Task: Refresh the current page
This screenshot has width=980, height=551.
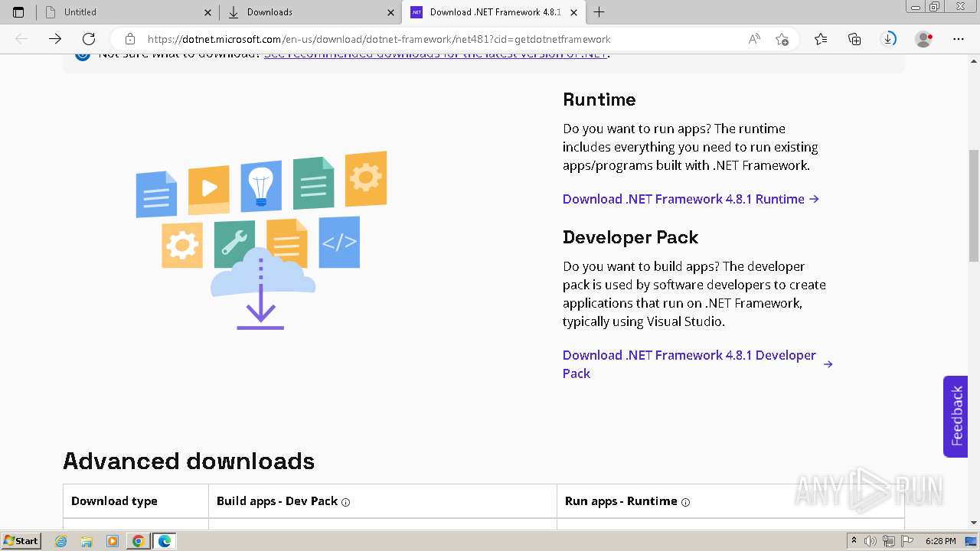Action: 89,39
